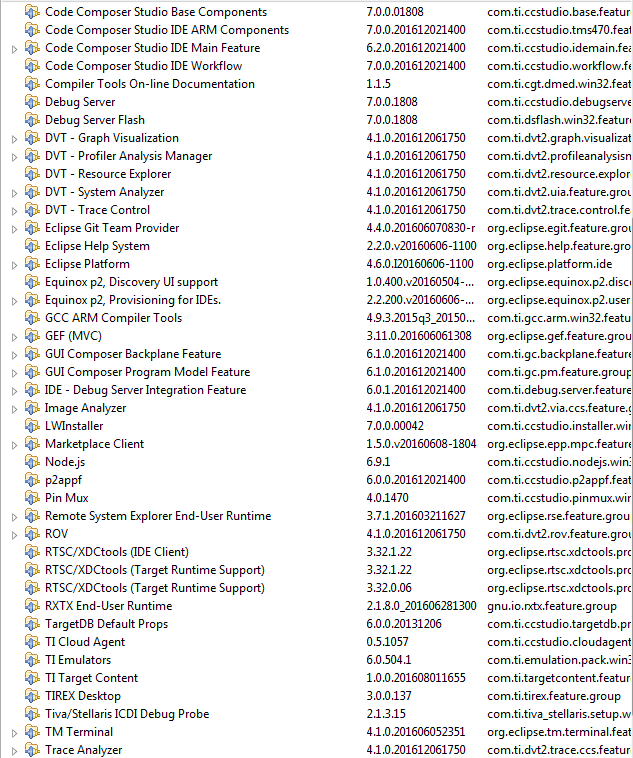This screenshot has height=758, width=633.
Task: Click version 6.9.1 of Node.js
Action: (378, 462)
